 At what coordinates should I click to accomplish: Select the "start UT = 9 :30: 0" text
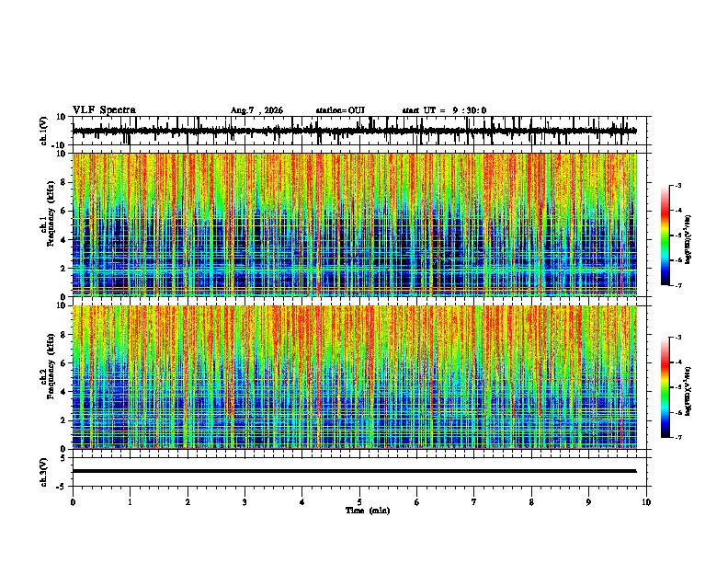(444, 110)
